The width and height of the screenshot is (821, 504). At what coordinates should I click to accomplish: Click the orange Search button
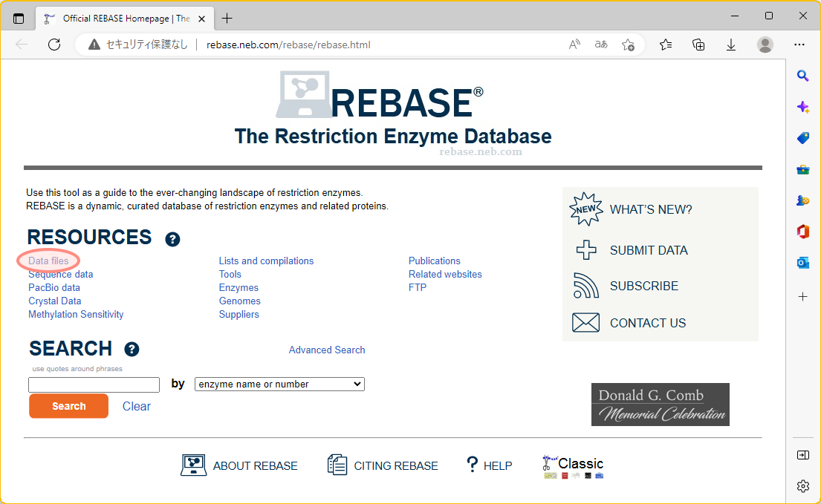pyautogui.click(x=68, y=406)
